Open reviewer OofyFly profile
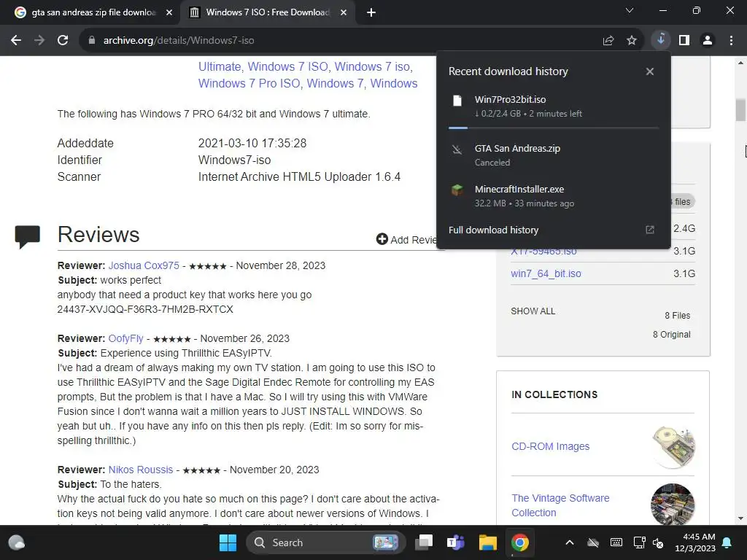Screen dimensions: 747x560 [x=125, y=338]
